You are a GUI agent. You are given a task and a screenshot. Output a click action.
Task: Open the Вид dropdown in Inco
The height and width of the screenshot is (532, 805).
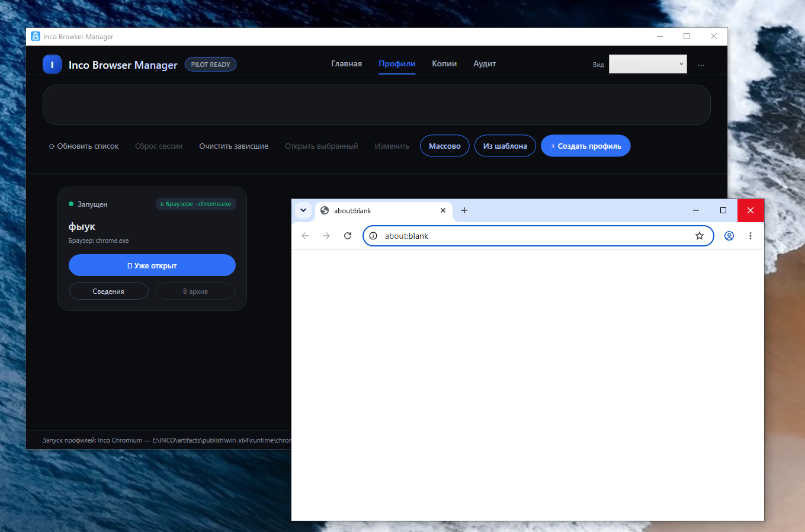tap(648, 64)
